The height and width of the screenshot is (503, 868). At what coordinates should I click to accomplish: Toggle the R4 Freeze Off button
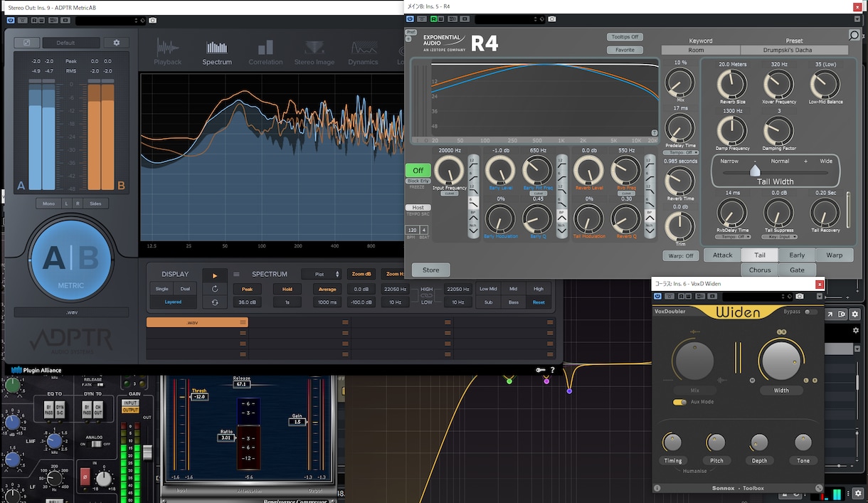tap(418, 171)
